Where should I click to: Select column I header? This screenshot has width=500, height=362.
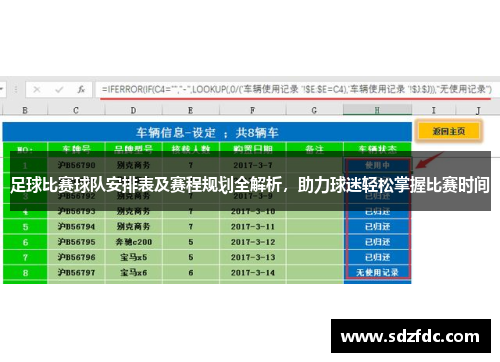434,110
